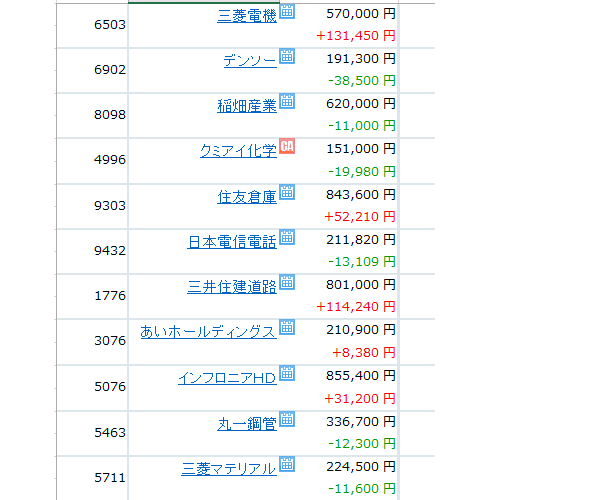Follow the 稲畑産業 link

(x=247, y=106)
